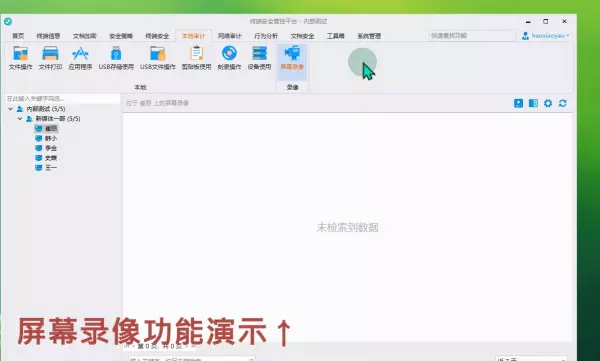The width and height of the screenshot is (600, 361).
Task: Select the 新媒体一部 (5/5) group label
Action: (58, 119)
